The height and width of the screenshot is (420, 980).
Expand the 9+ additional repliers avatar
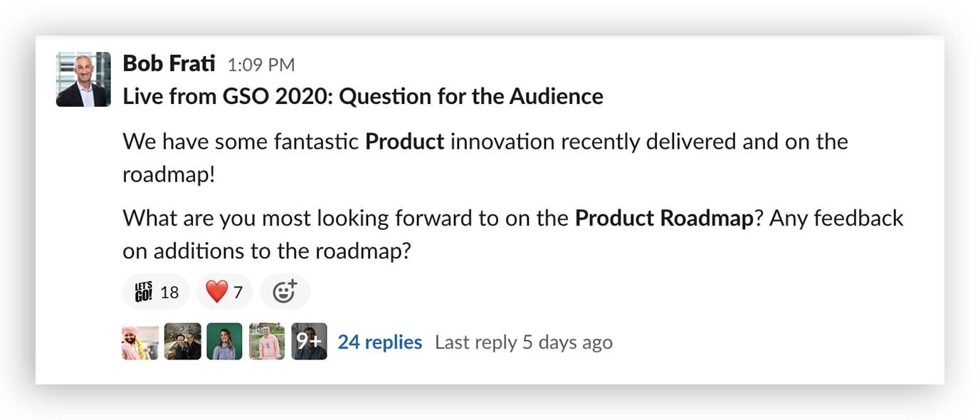(310, 342)
